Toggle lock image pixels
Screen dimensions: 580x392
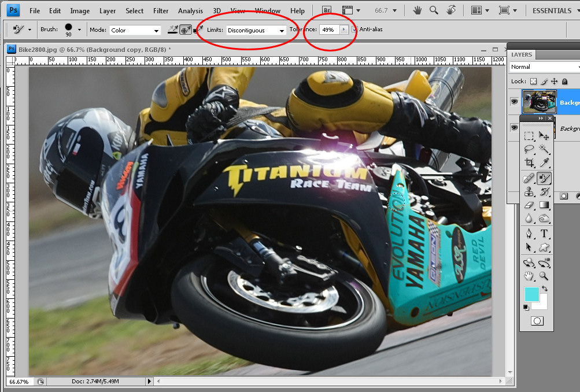click(544, 82)
